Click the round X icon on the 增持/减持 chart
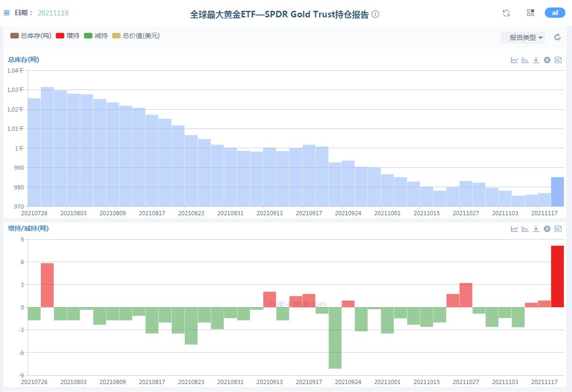Screen dimensions: 572x392 coord(547,229)
